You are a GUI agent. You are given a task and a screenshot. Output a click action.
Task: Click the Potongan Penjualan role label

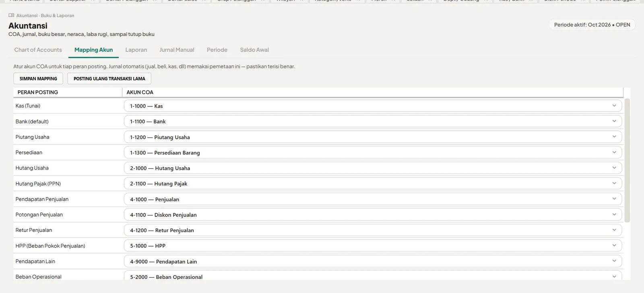[39, 215]
